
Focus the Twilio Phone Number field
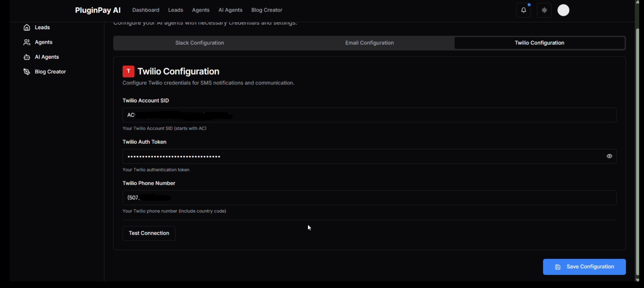(x=369, y=198)
